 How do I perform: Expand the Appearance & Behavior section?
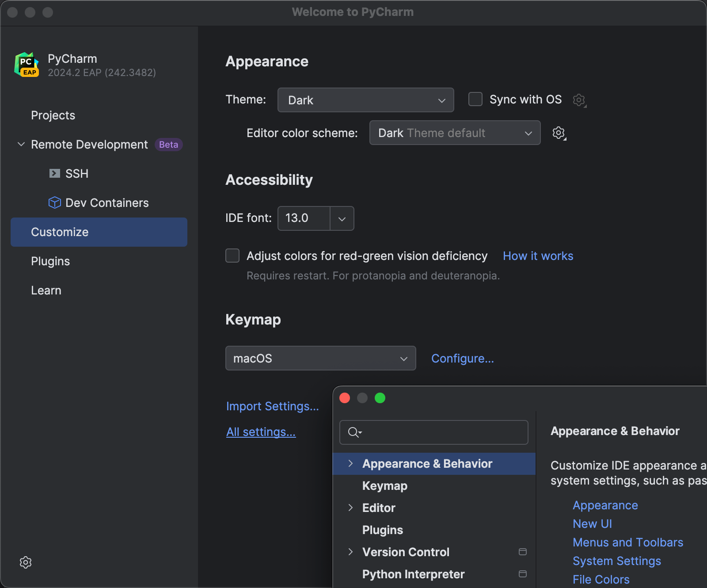click(x=350, y=463)
